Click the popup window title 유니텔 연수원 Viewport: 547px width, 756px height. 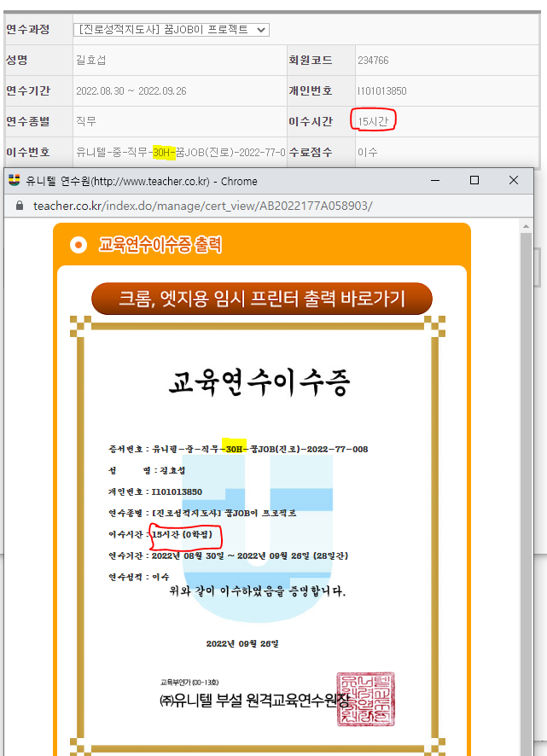(x=142, y=181)
